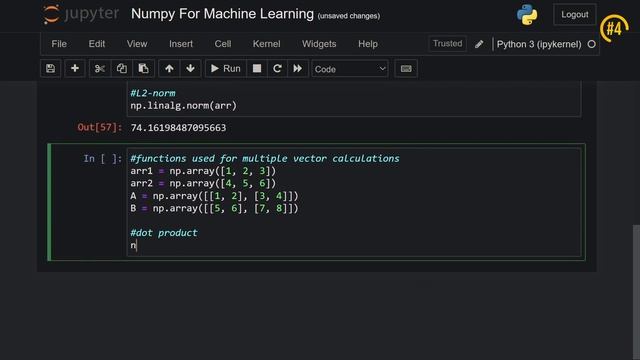This screenshot has width=640, height=360.
Task: Click the Python 3 (ipykernel) kernel name
Action: (x=539, y=44)
